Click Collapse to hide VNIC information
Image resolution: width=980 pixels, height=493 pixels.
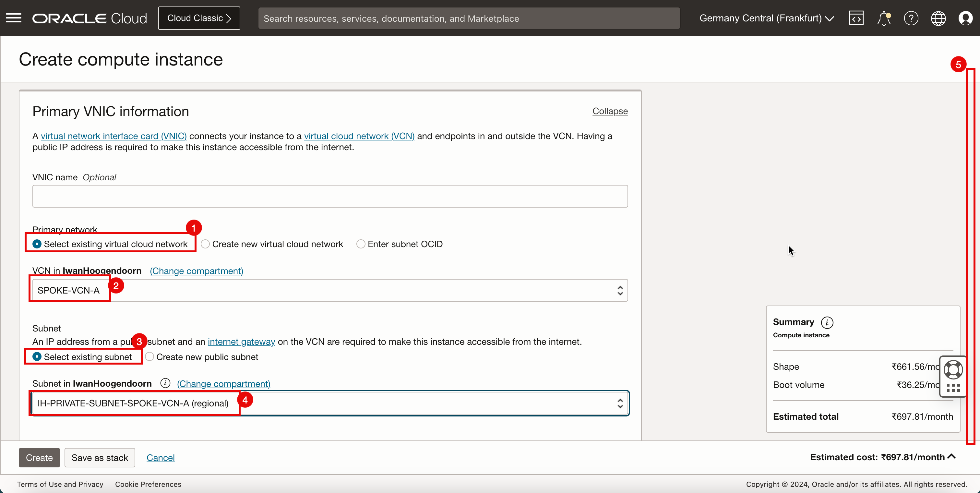pos(609,111)
